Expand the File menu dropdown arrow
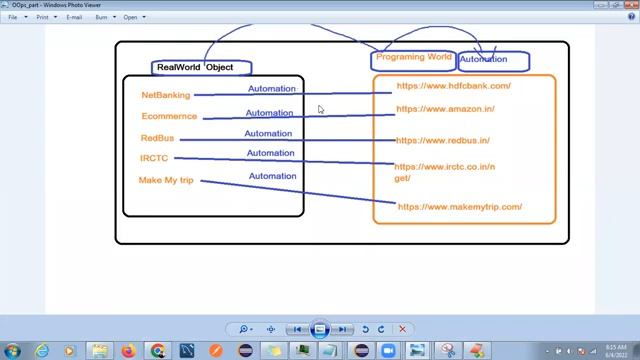 click(x=26, y=17)
